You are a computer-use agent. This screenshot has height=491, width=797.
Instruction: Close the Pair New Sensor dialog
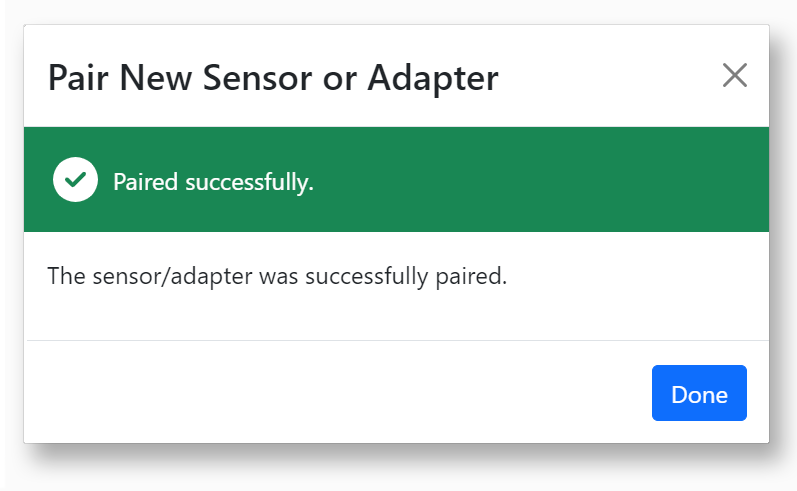734,76
